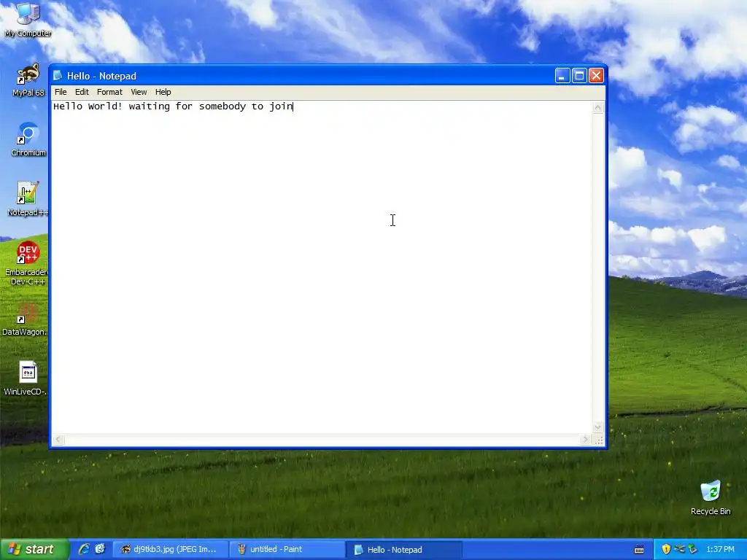Click the horizontal scrollbar right arrow
747x560 pixels.
[x=586, y=440]
